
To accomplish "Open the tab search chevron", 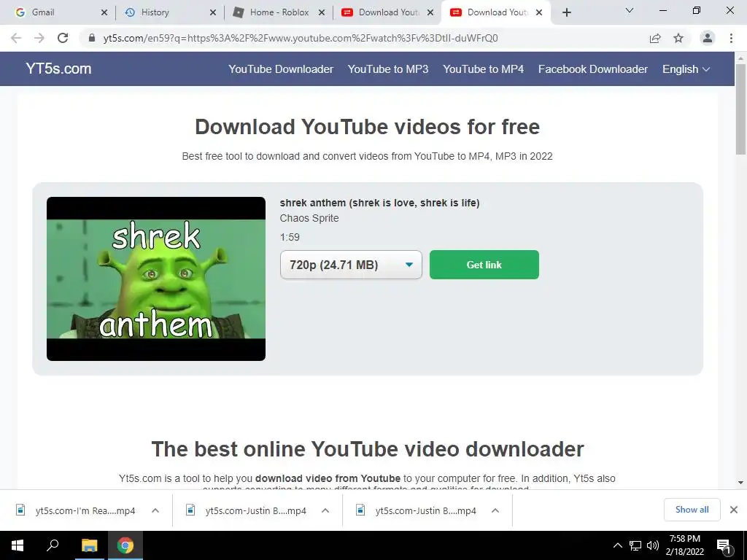I will (x=630, y=10).
